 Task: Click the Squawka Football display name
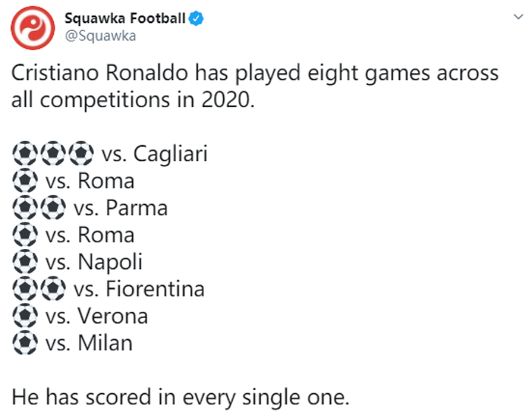point(125,18)
